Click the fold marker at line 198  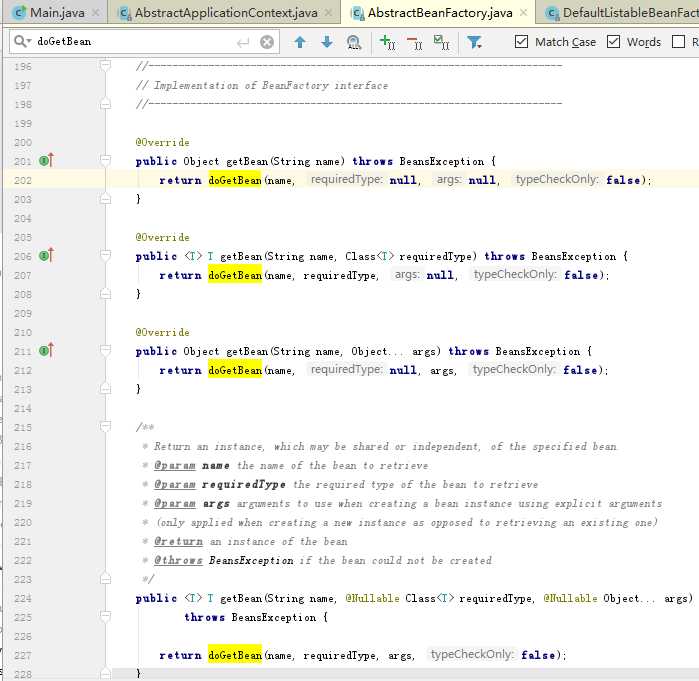(105, 104)
